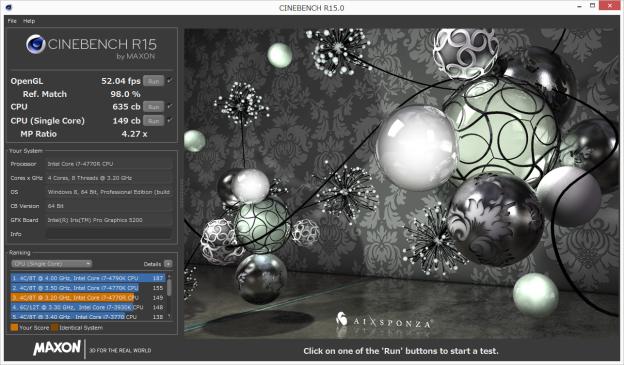Toggle the CPU (Single Core) test checkbox
This screenshot has height=365, width=624.
(170, 120)
